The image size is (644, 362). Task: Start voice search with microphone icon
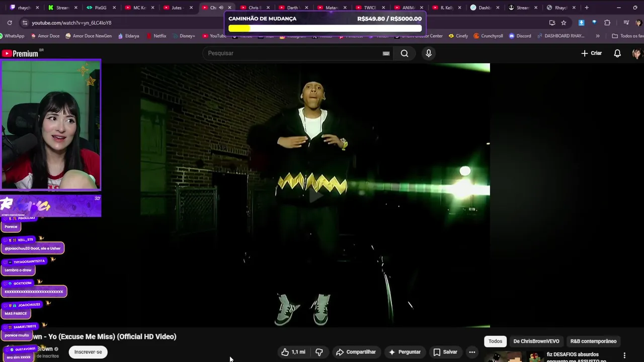tap(429, 53)
